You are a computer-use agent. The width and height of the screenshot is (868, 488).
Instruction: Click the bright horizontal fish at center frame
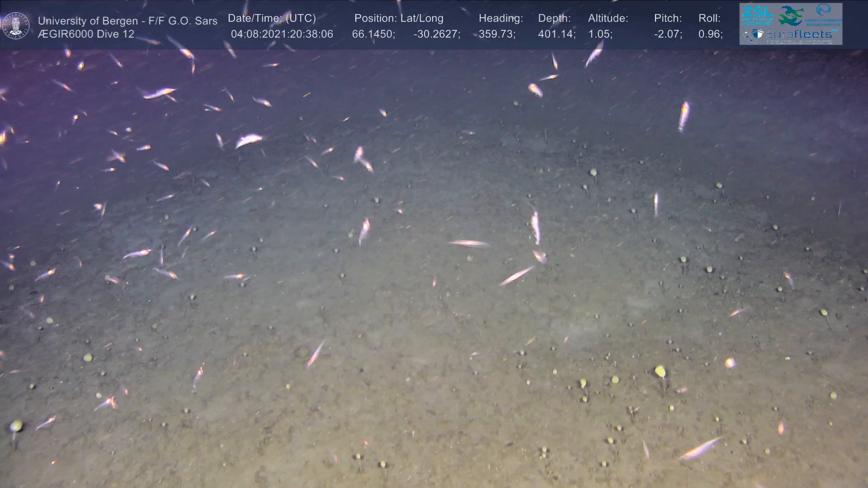coord(468,244)
